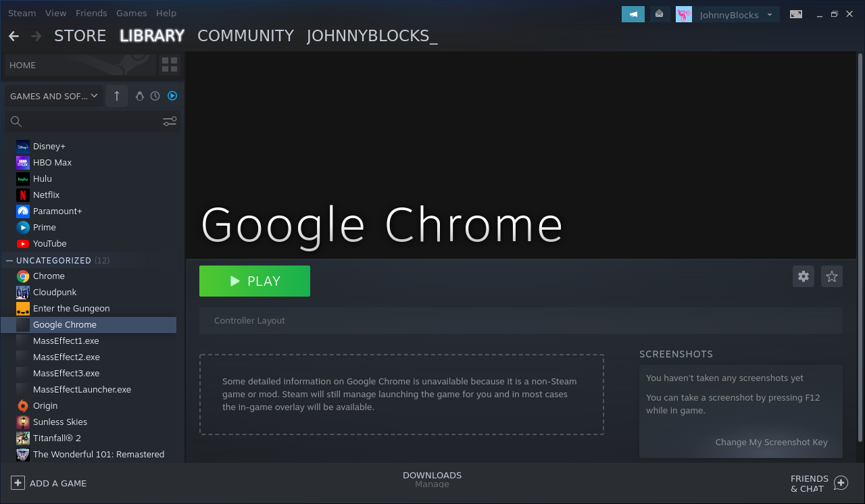Switch to Big Picture mode icon
This screenshot has width=865, height=504.
796,14
